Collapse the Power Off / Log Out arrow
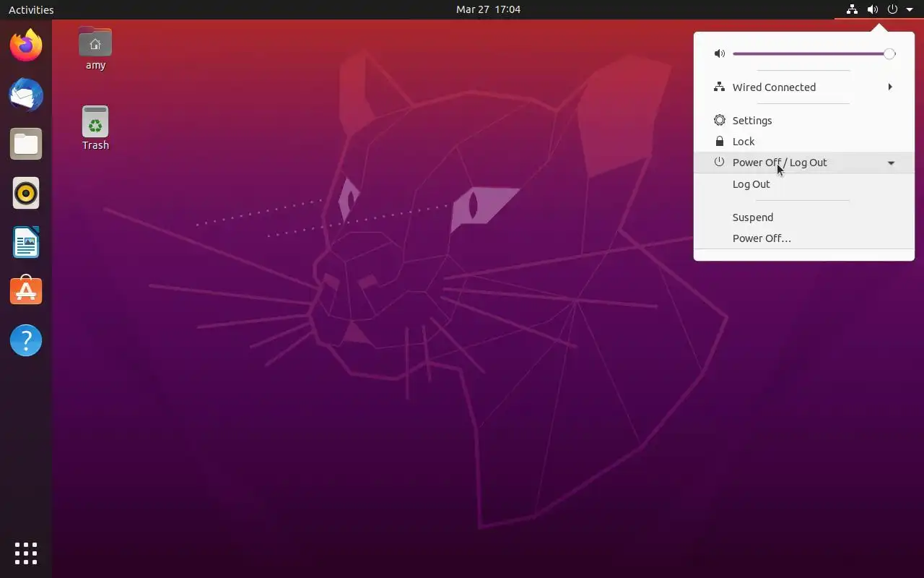Image resolution: width=924 pixels, height=578 pixels. coord(891,163)
